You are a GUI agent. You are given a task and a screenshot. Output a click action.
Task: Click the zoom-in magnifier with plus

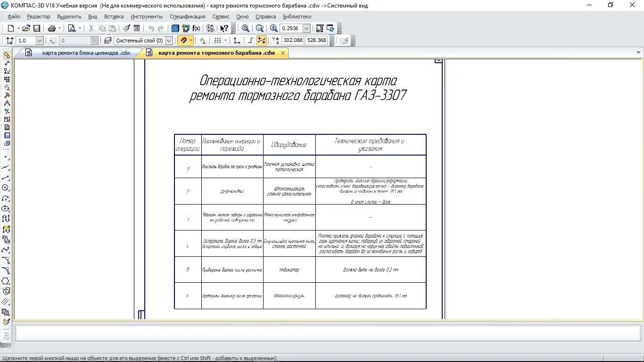pos(274,28)
